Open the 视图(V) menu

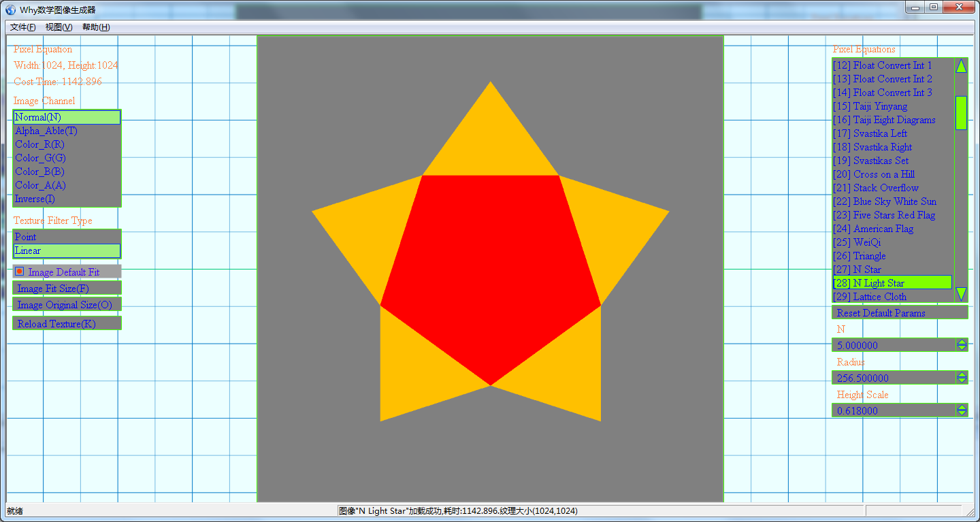coord(59,27)
